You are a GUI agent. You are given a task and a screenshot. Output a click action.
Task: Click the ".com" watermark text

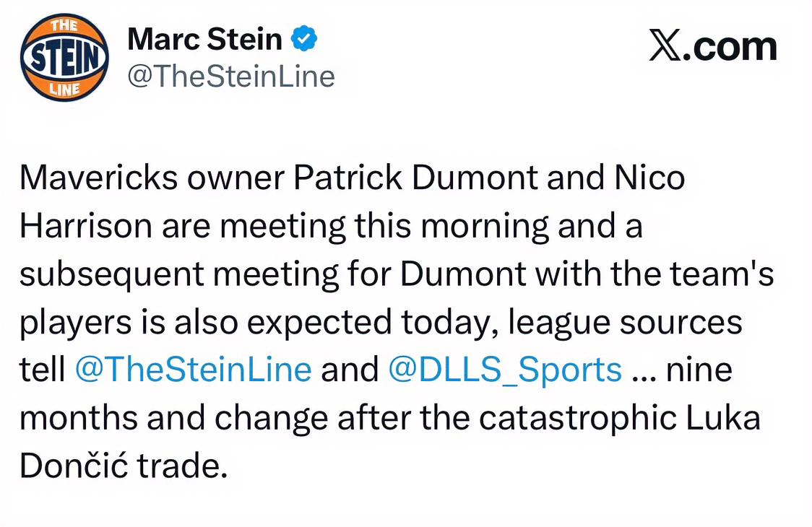730,46
